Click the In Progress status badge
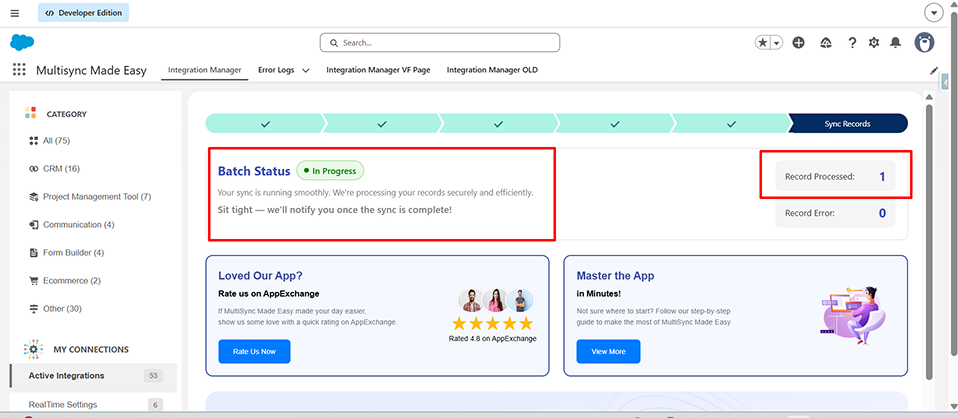Viewport: 958px width, 418px height. 330,171
